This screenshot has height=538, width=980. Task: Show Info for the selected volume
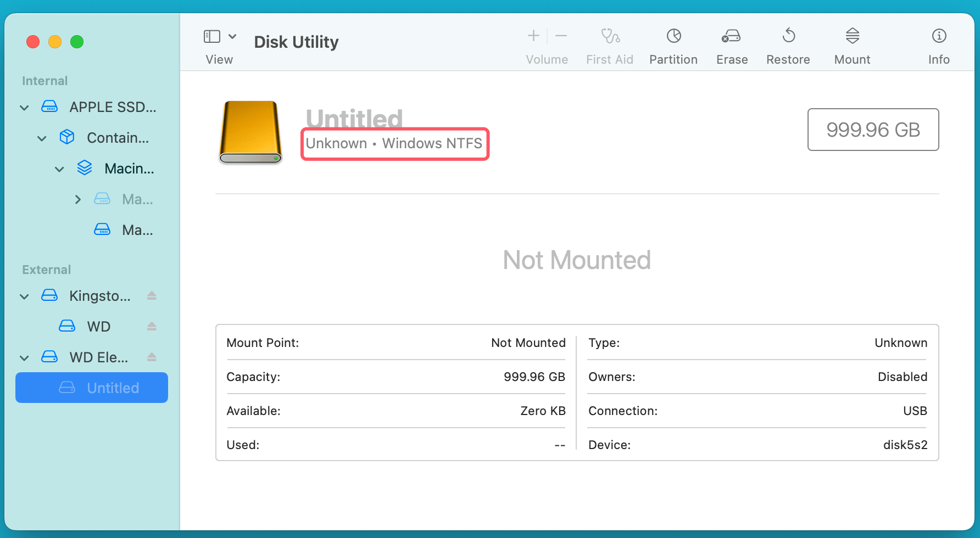pyautogui.click(x=939, y=44)
